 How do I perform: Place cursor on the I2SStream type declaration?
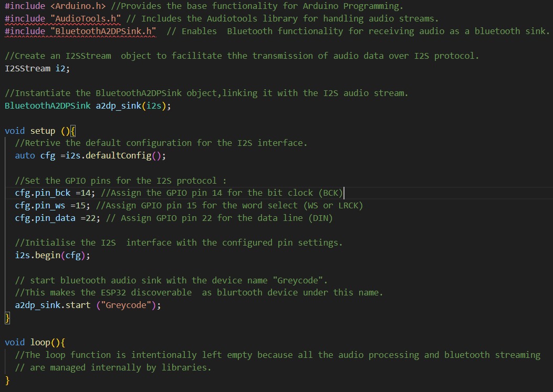point(28,68)
